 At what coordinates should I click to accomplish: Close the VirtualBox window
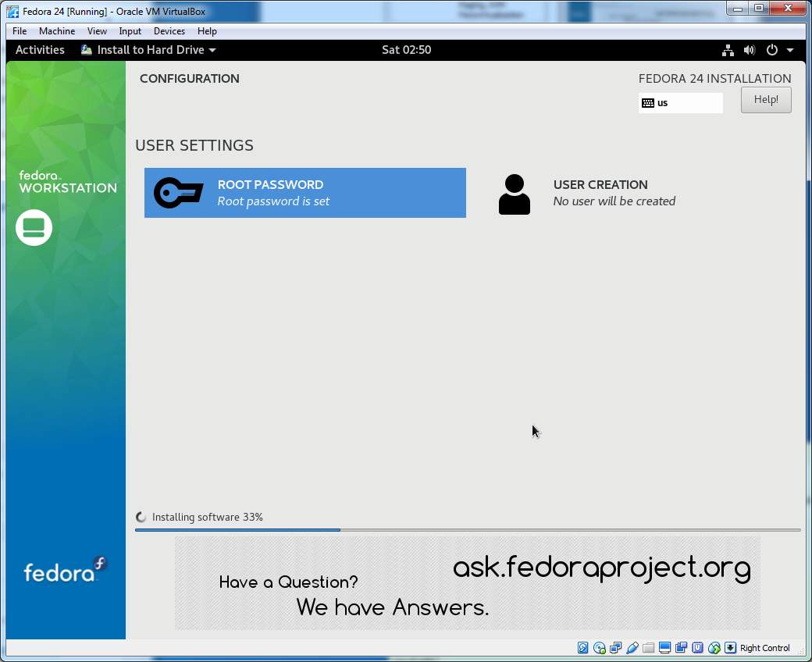[788, 8]
